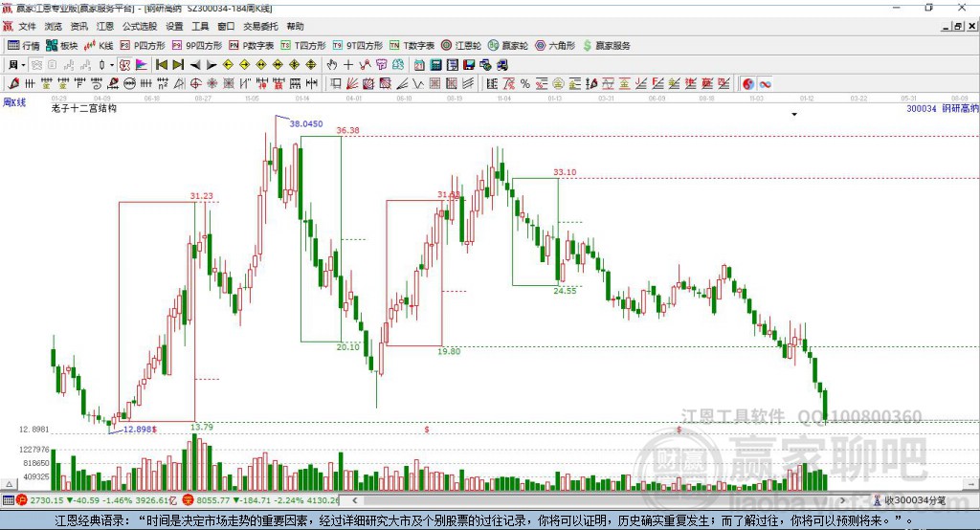The width and height of the screenshot is (980, 530).
Task: Jump to last bar icon
Action: (x=178, y=64)
